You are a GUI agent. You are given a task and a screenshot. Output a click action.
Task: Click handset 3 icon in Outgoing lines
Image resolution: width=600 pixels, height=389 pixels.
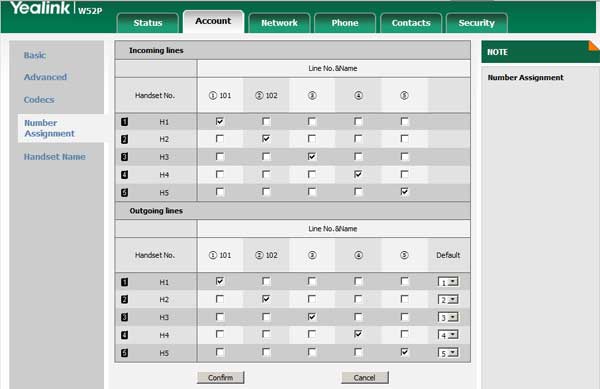(x=124, y=317)
